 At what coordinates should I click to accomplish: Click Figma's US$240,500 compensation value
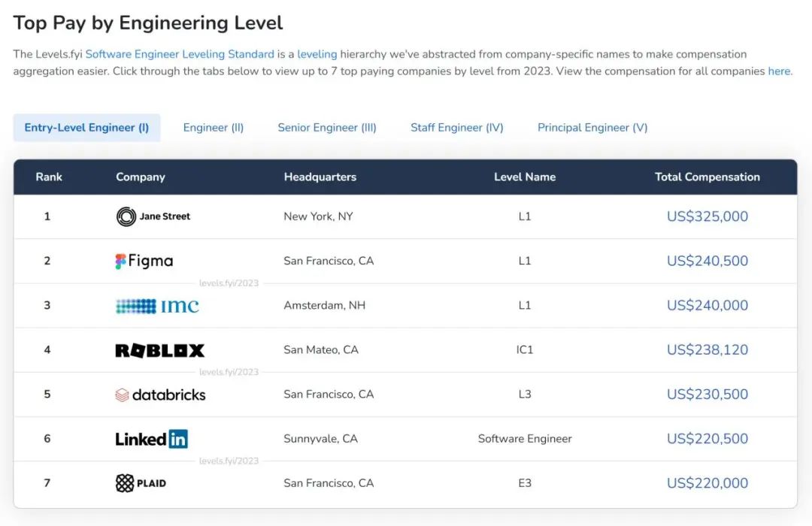click(x=707, y=261)
